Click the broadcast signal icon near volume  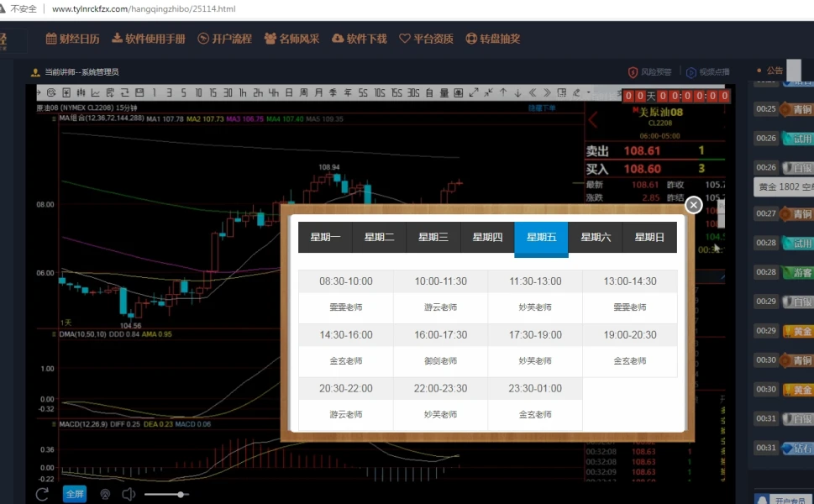[105, 494]
